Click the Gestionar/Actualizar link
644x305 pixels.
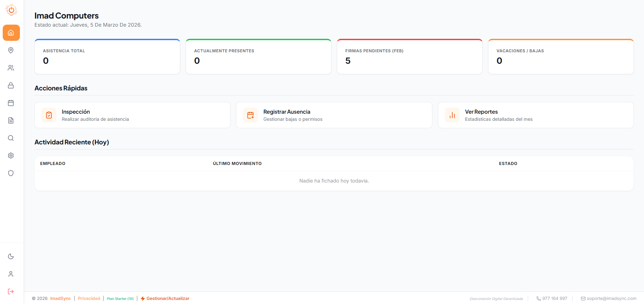tap(168, 298)
